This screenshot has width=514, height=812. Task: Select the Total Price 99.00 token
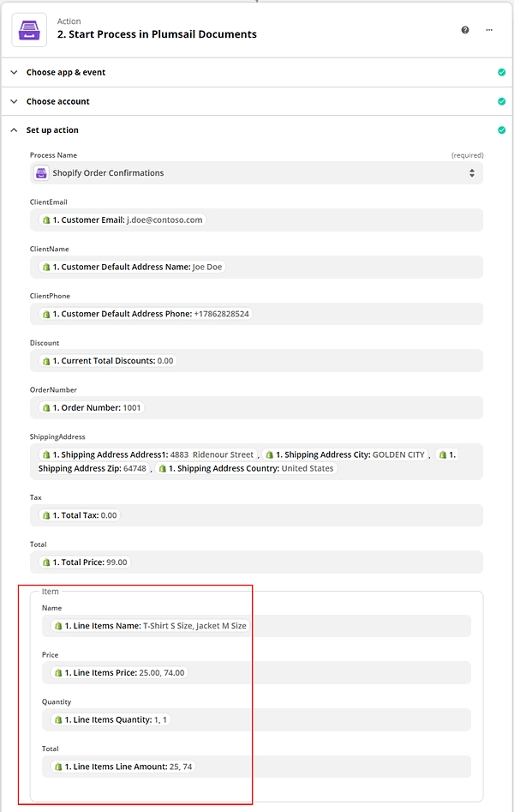85,562
